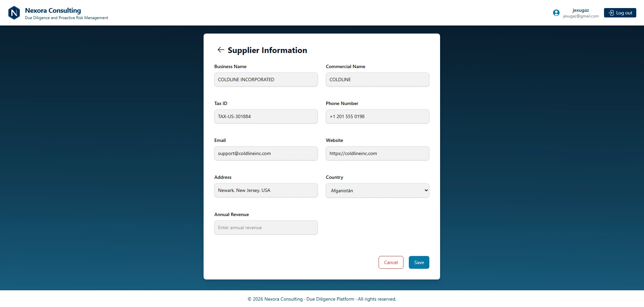Click into the Commercial Name field

point(377,80)
